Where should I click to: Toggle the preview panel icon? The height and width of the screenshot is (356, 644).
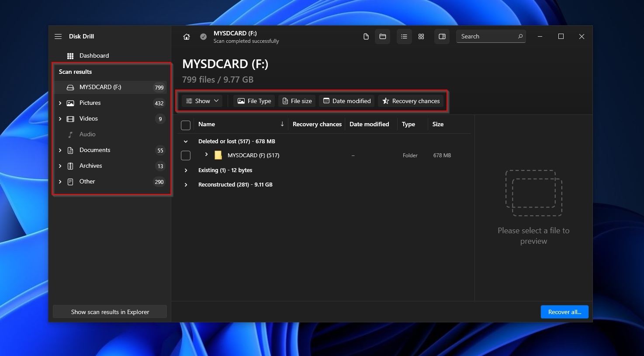point(442,37)
